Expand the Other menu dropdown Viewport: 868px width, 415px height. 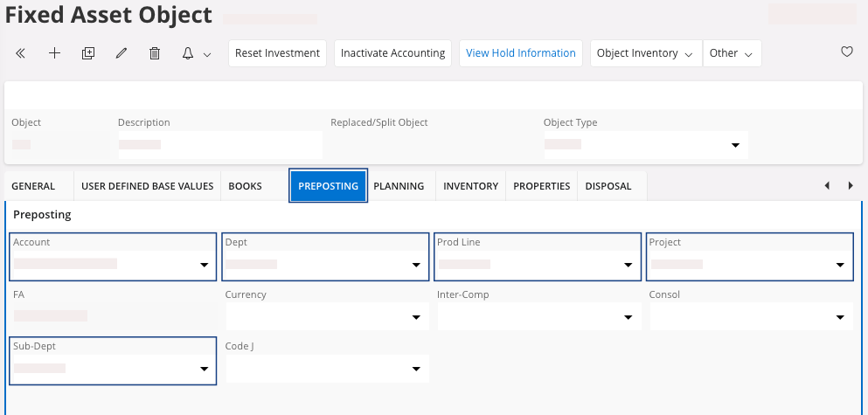(732, 53)
